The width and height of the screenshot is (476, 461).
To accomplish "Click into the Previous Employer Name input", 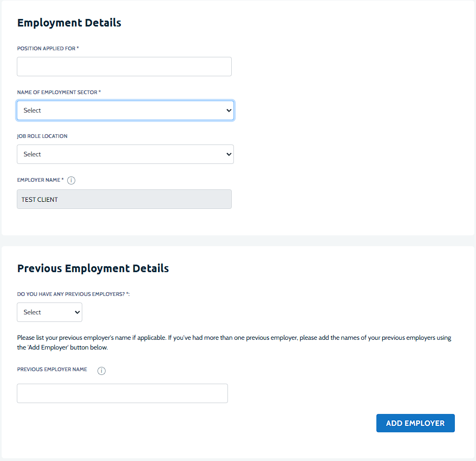I will coord(122,393).
